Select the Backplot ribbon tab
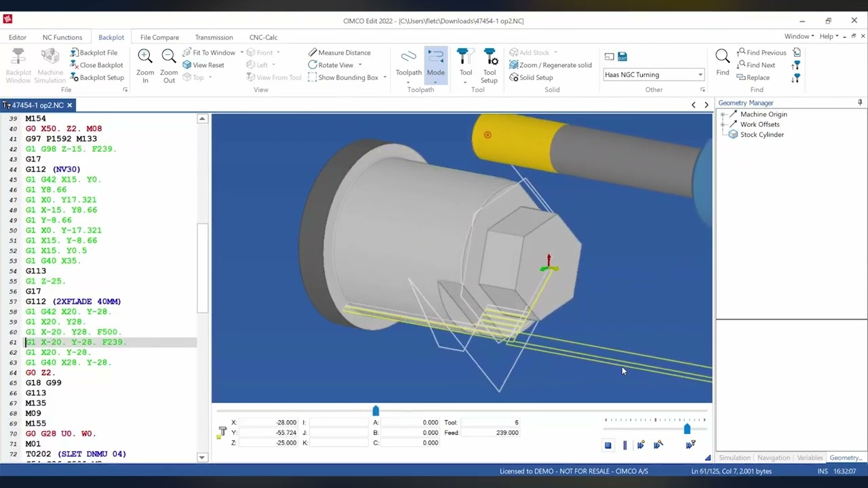 [x=111, y=37]
